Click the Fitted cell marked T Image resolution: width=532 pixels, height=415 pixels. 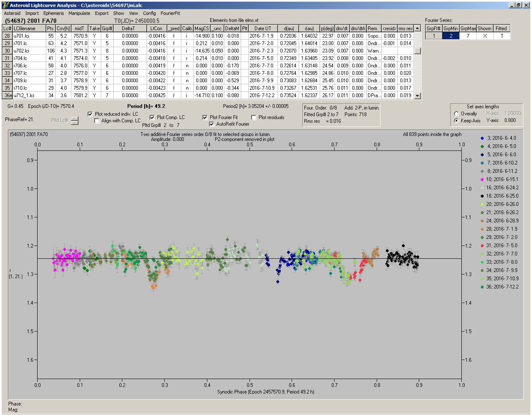tap(501, 36)
